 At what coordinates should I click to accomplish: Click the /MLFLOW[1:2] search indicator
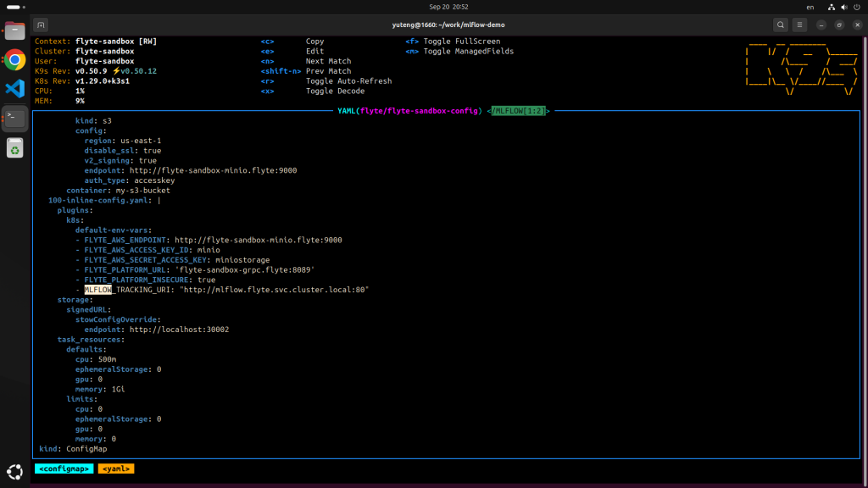click(x=518, y=111)
